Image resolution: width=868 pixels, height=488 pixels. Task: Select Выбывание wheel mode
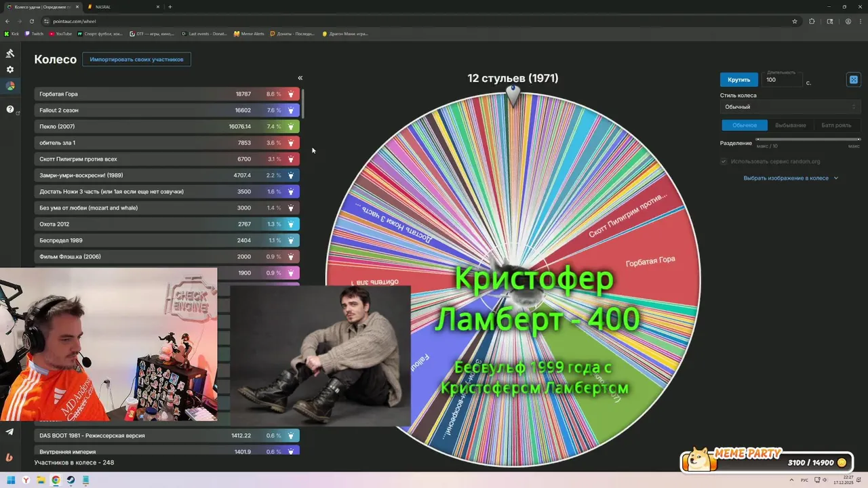pyautogui.click(x=791, y=125)
